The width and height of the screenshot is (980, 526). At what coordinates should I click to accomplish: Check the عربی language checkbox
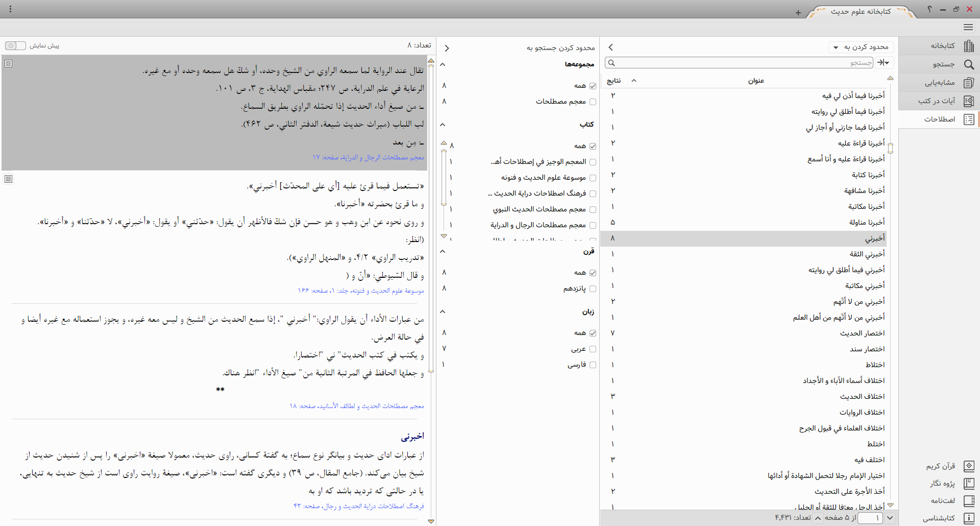click(x=593, y=349)
